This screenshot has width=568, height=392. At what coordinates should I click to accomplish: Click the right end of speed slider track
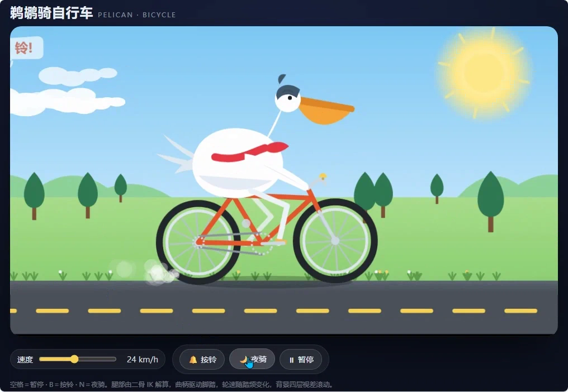point(115,359)
